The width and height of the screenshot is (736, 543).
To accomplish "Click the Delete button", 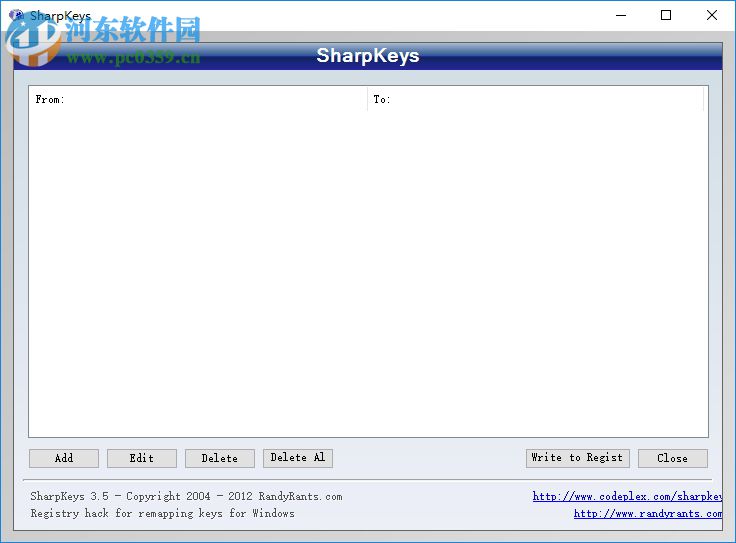I will tap(220, 459).
